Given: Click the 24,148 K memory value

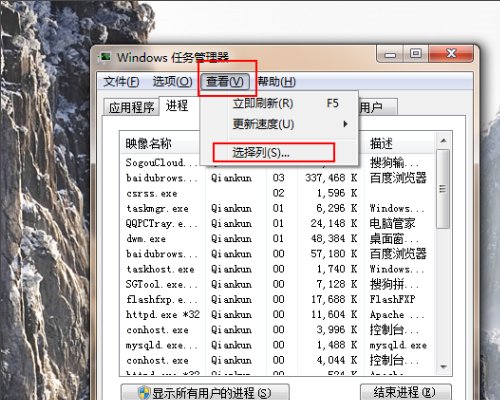Looking at the screenshot, I should (x=334, y=224).
